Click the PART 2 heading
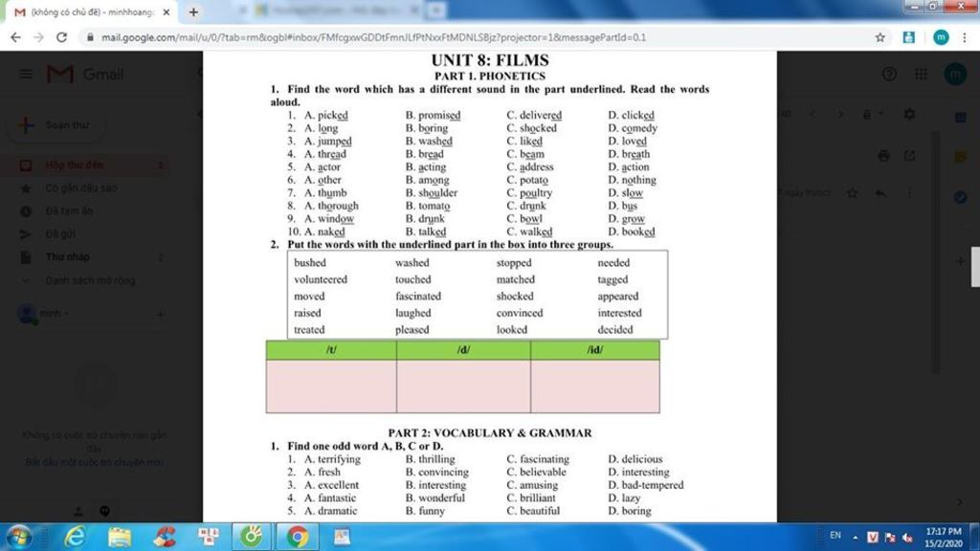The image size is (980, 551). 490,433
